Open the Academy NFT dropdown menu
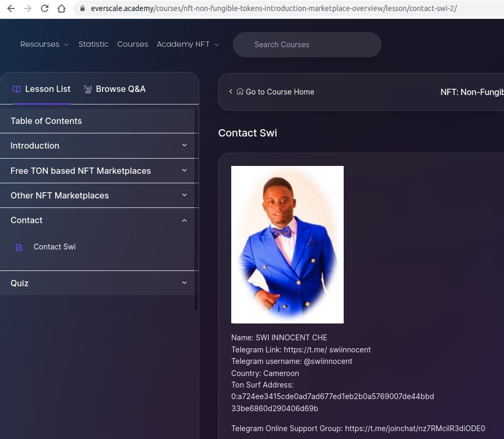This screenshot has height=439, width=504. tap(188, 45)
